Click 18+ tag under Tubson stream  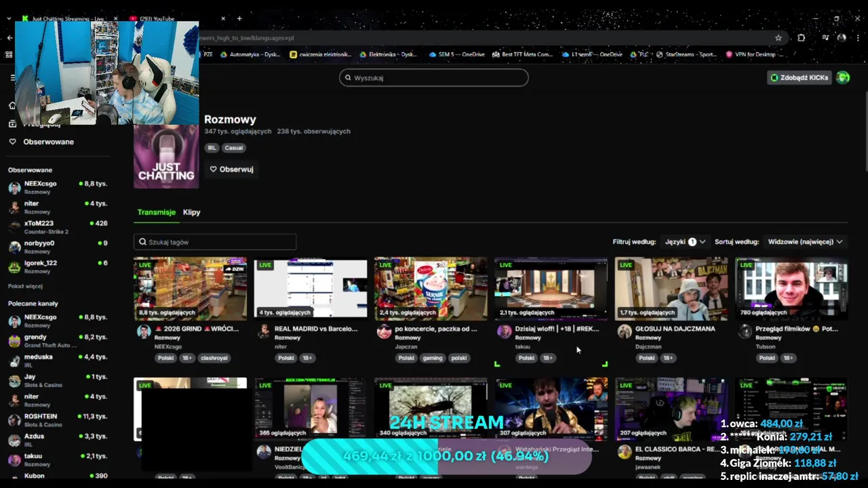point(788,358)
